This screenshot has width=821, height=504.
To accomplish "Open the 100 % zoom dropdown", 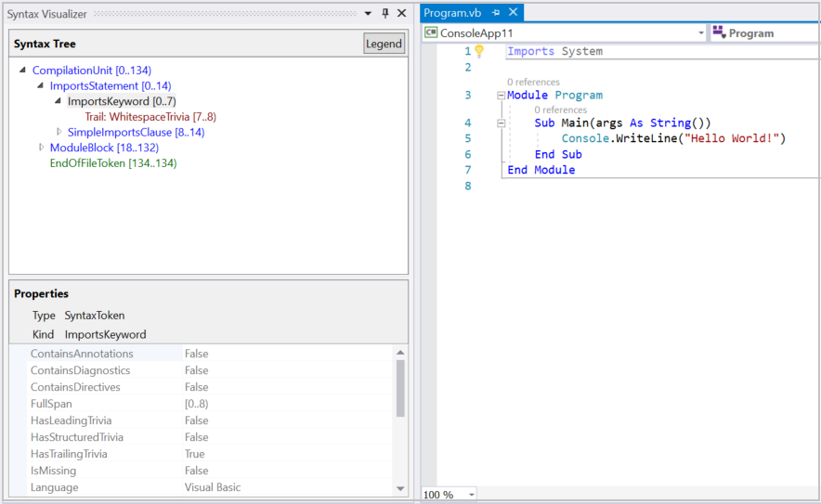I will pyautogui.click(x=471, y=495).
